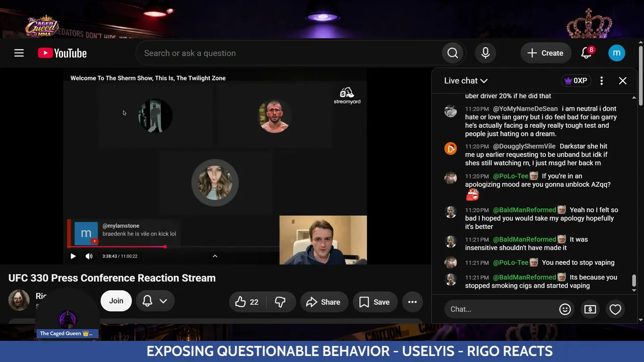Send a heart reaction in chat
Screen dimensions: 644x362
point(615,309)
